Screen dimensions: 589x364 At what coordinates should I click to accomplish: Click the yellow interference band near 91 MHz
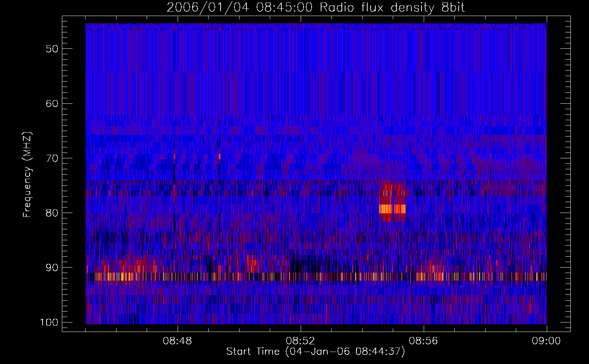click(x=316, y=277)
